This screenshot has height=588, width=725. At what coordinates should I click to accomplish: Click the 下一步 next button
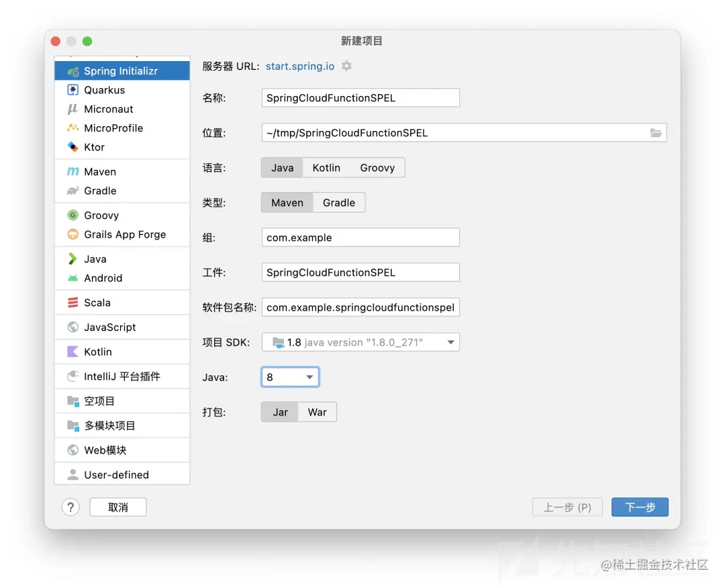(x=640, y=507)
